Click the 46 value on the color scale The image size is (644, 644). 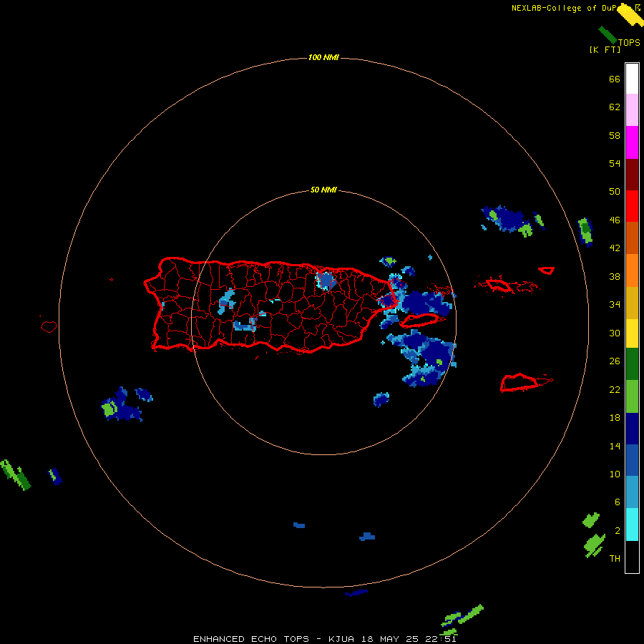click(x=615, y=220)
